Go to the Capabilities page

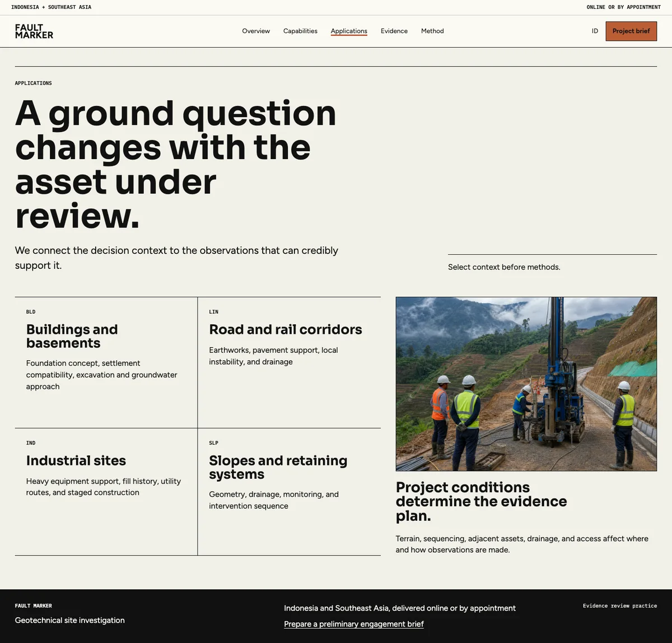click(x=300, y=31)
